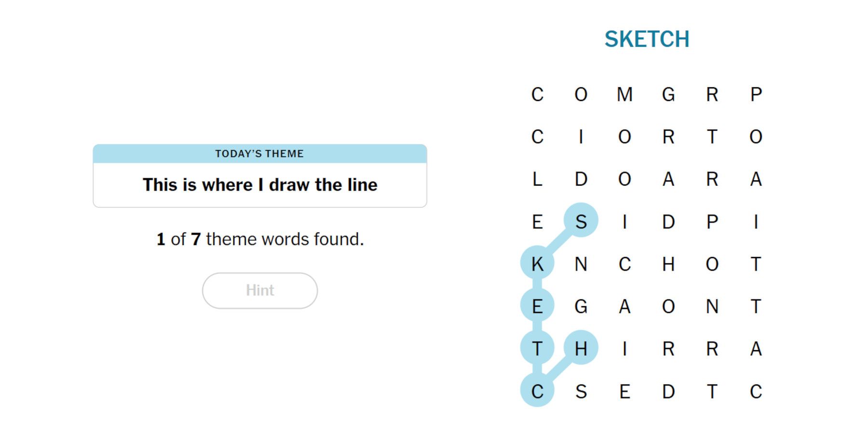Select the letter L in the grid

coord(537,179)
